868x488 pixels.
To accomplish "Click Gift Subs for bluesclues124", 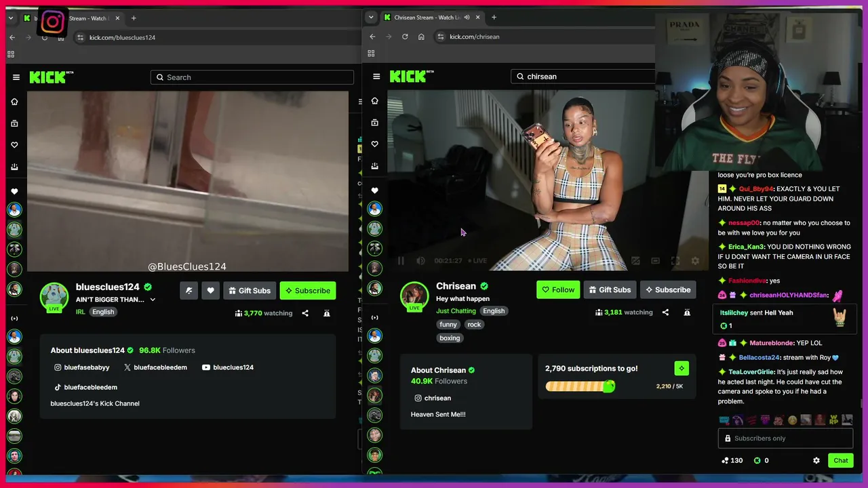I will pyautogui.click(x=250, y=291).
